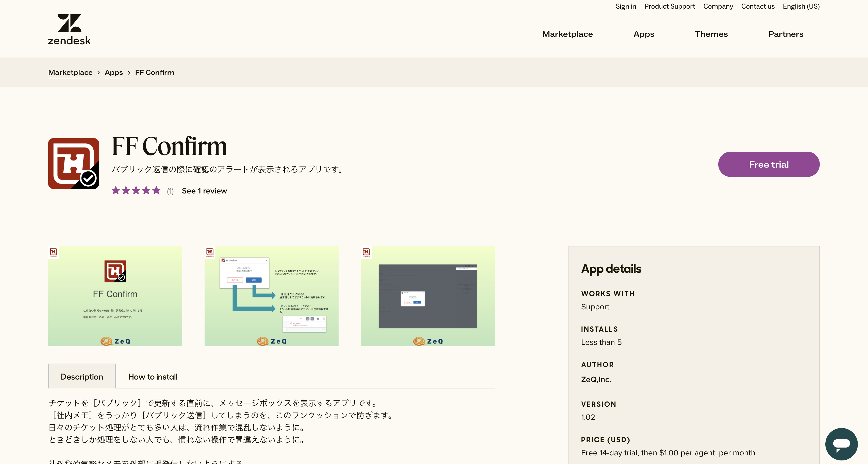Click the Zendesk logo

pyautogui.click(x=69, y=29)
